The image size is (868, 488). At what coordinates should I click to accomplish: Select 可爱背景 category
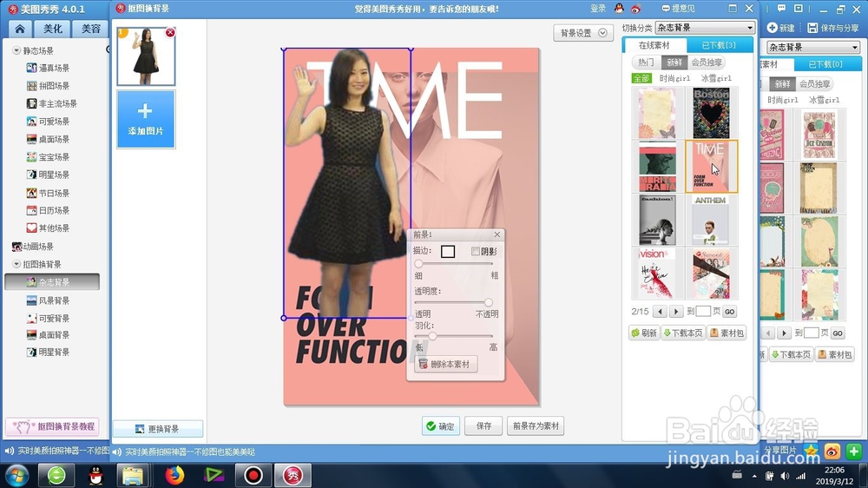(48, 319)
